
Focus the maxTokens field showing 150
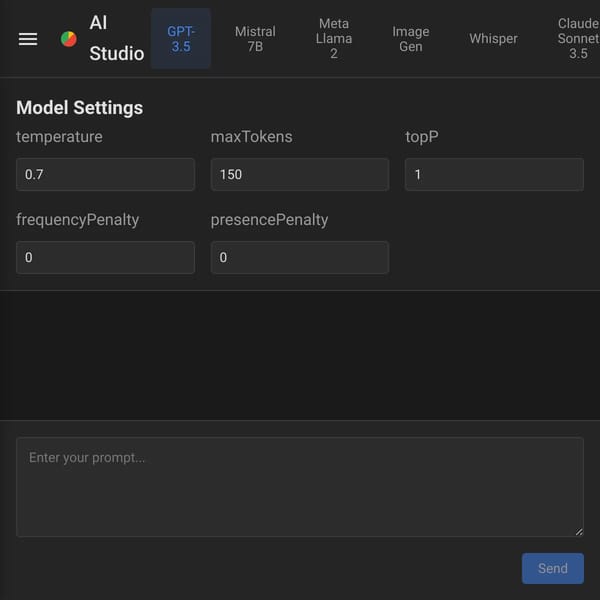coord(300,174)
